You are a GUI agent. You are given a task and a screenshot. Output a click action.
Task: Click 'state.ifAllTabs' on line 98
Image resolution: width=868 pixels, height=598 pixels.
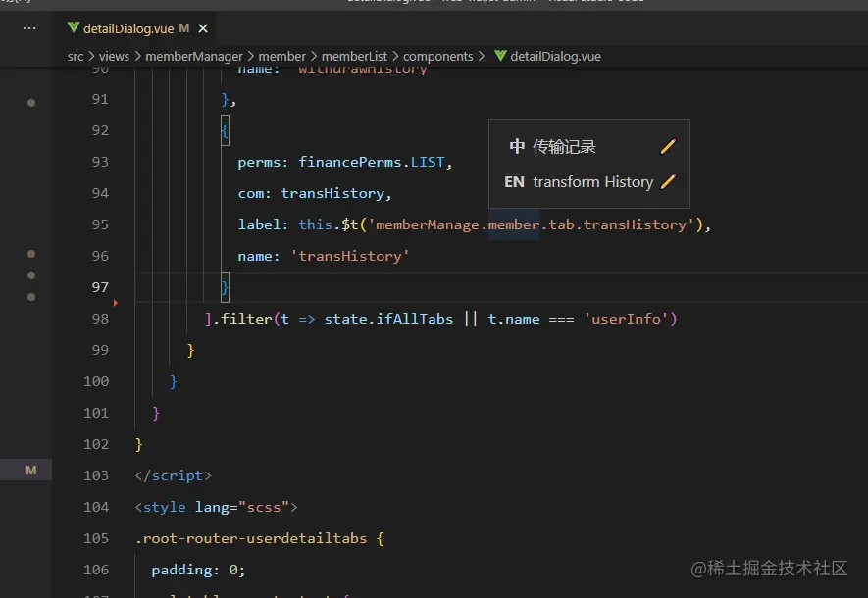tap(388, 320)
